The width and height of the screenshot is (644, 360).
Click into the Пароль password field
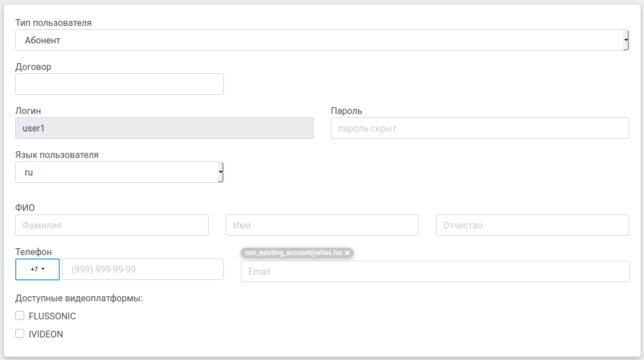click(479, 128)
